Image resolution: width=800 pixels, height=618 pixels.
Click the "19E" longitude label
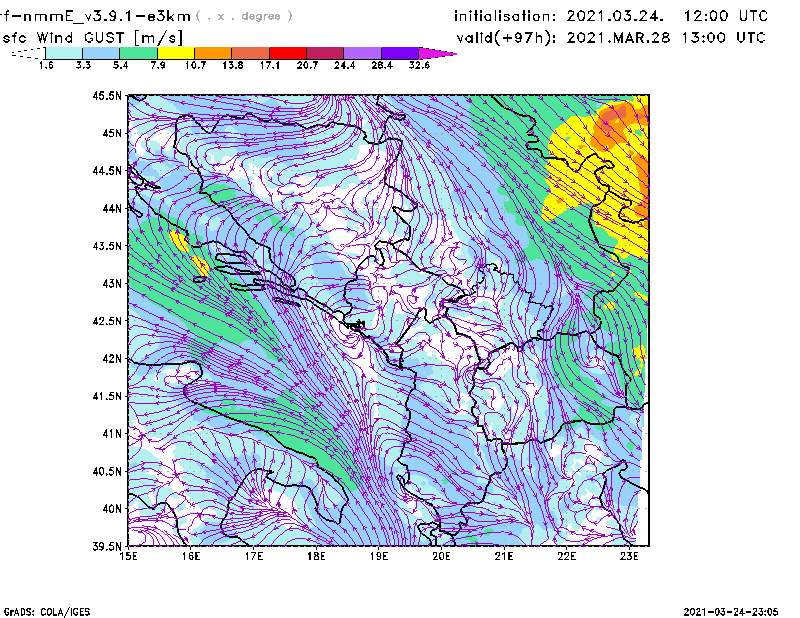coord(379,556)
